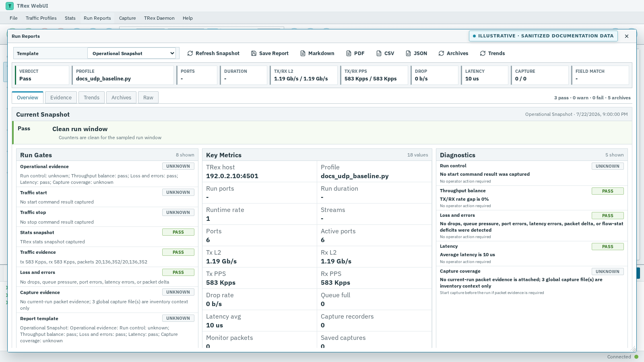Open the Traffic Profiles menu
644x362 pixels.
click(x=41, y=18)
